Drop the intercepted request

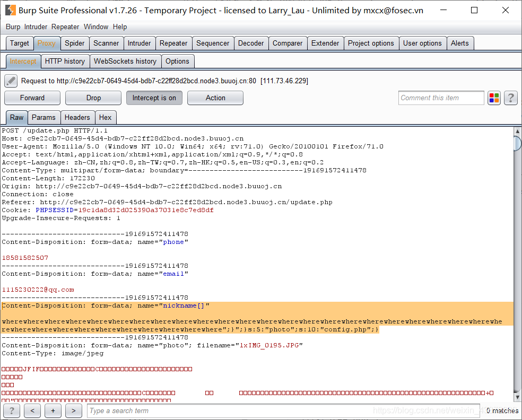point(93,98)
